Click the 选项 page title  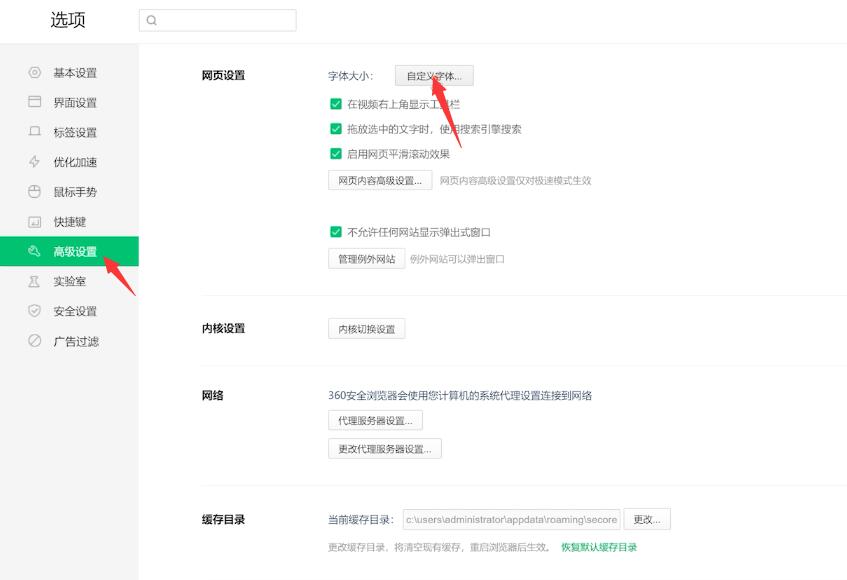pyautogui.click(x=68, y=20)
